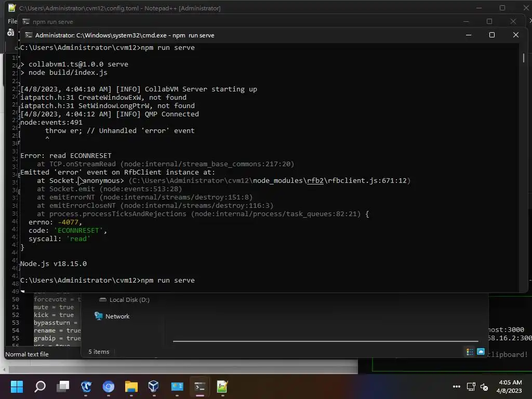Click 'Error: read ECONNRESET' in the console
The width and height of the screenshot is (532, 399).
point(66,156)
